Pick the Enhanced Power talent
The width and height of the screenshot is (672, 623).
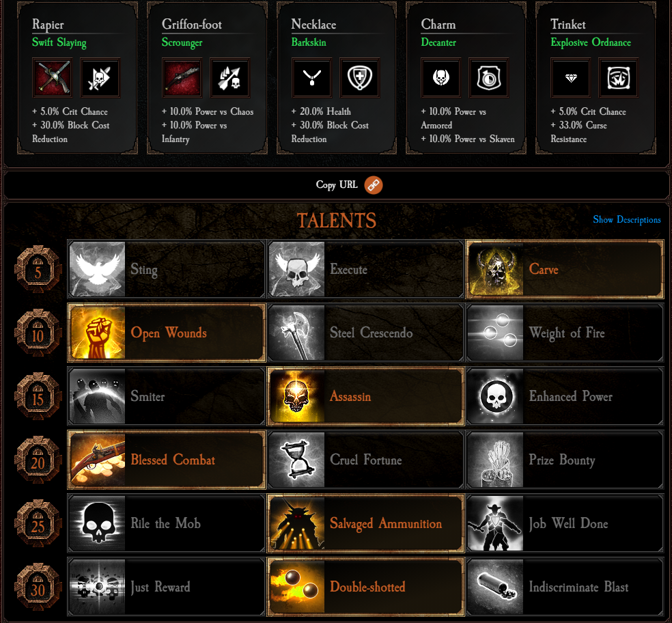565,396
